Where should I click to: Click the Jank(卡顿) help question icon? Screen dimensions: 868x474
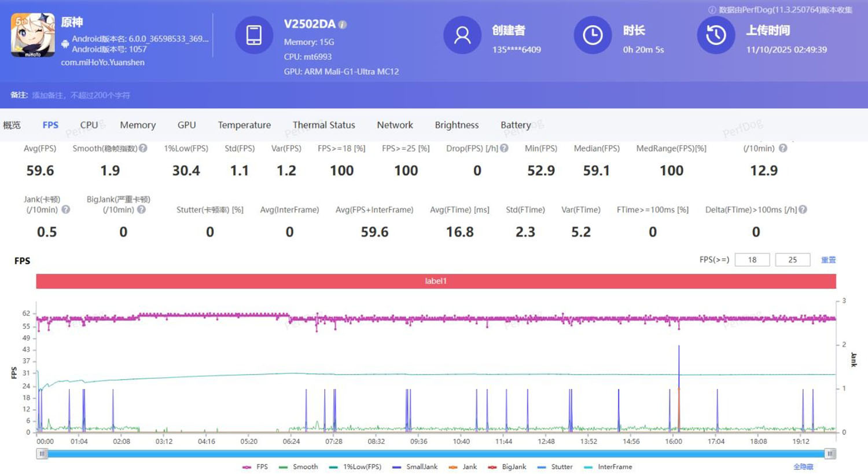[x=65, y=210]
